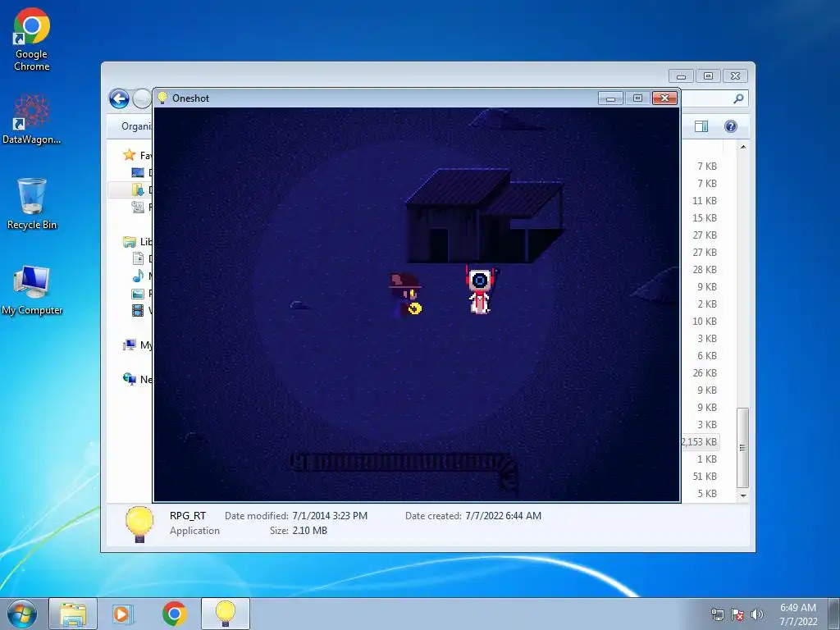840x630 pixels.
Task: Select the Videos library film icon
Action: (x=138, y=310)
